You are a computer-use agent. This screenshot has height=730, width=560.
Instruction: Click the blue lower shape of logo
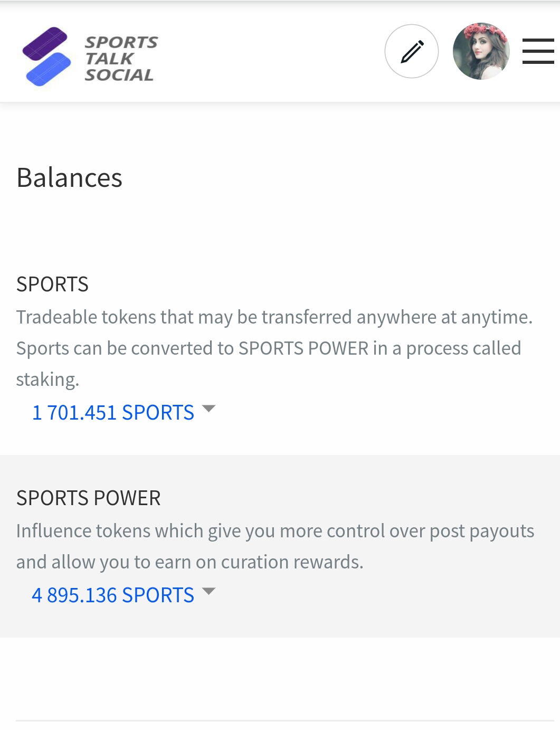(49, 70)
